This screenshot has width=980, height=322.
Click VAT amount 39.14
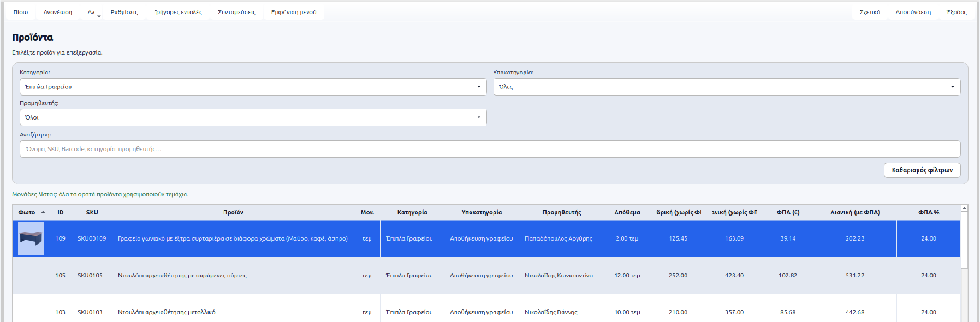point(788,238)
